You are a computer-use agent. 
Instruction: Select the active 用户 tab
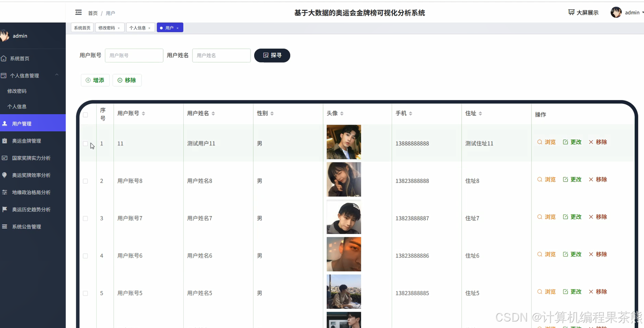click(x=169, y=28)
